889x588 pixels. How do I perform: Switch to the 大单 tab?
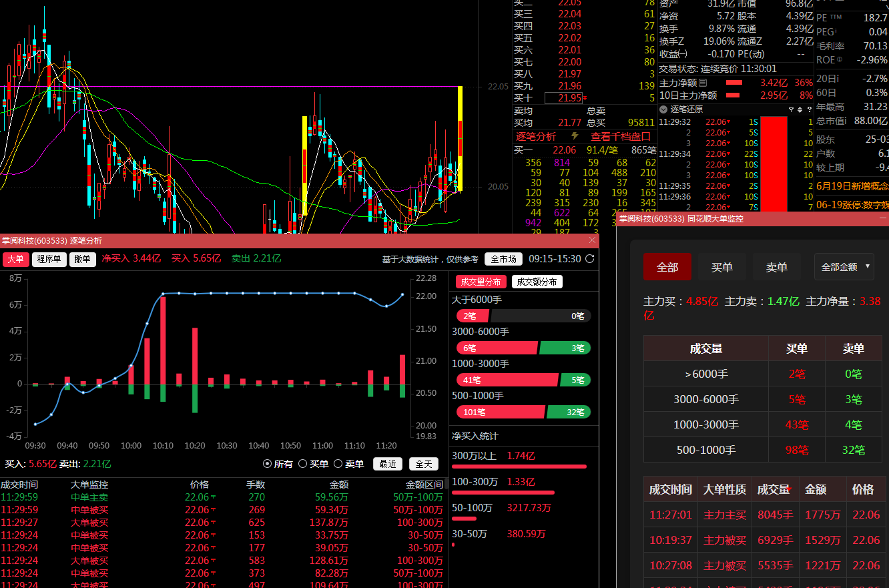coord(15,259)
